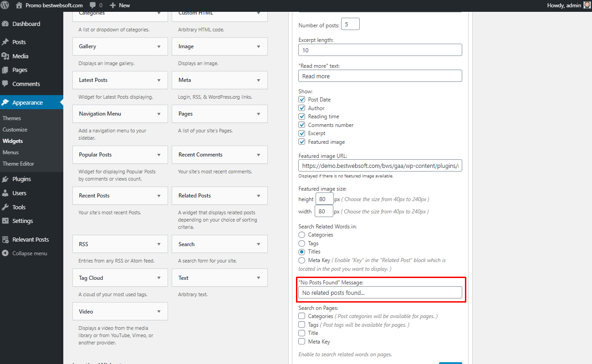Viewport: 592px width, 364px height.
Task: Click the Appearance brush icon
Action: [x=5, y=102]
